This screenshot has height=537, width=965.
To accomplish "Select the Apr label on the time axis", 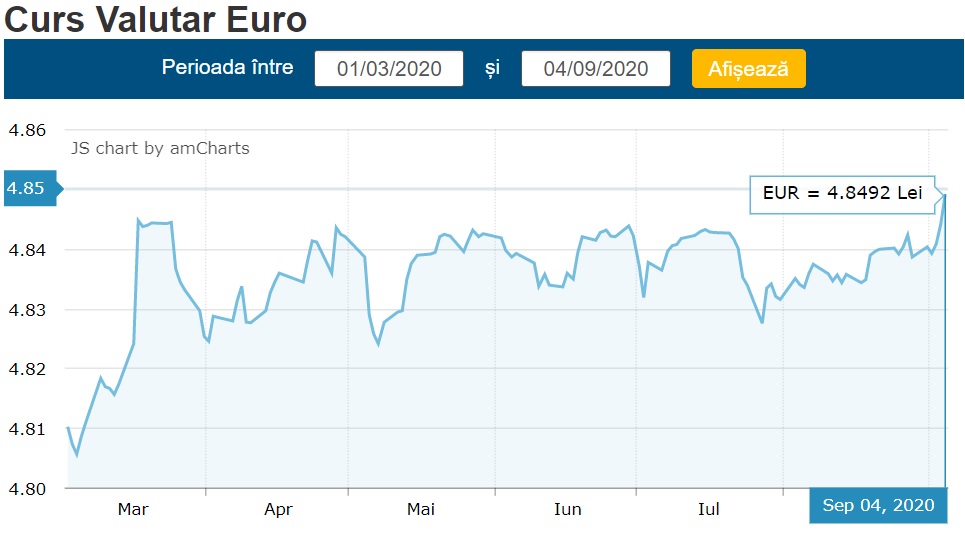I will (x=278, y=510).
